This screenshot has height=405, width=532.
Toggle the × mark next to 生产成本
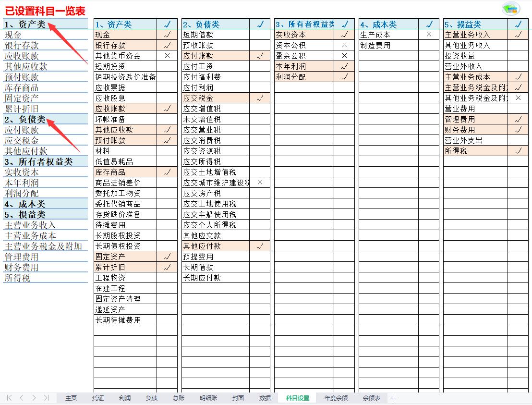tap(428, 34)
